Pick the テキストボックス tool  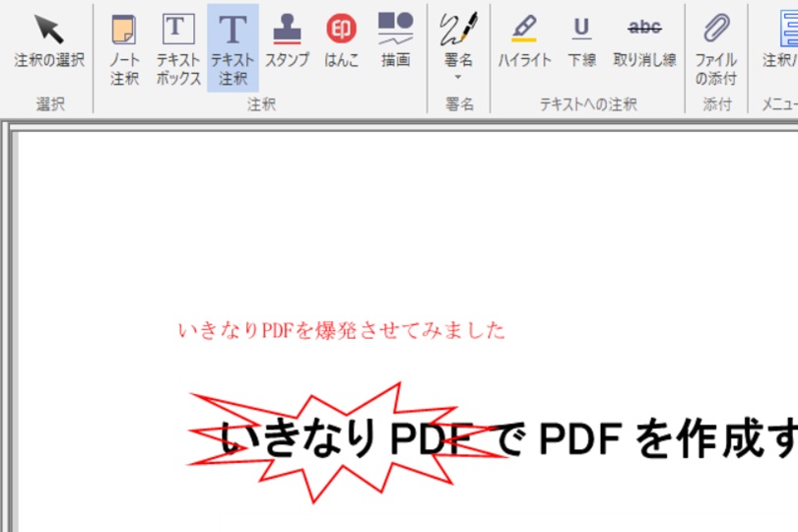pyautogui.click(x=178, y=48)
